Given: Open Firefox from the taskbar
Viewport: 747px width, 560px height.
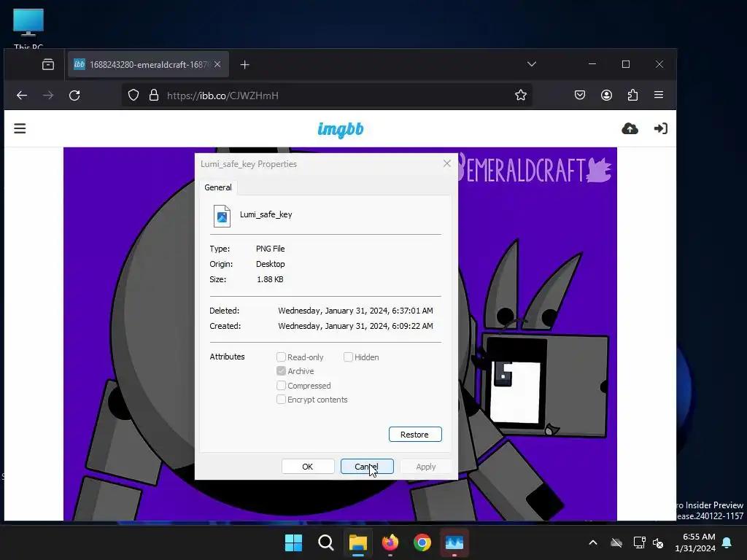Looking at the screenshot, I should pyautogui.click(x=390, y=542).
